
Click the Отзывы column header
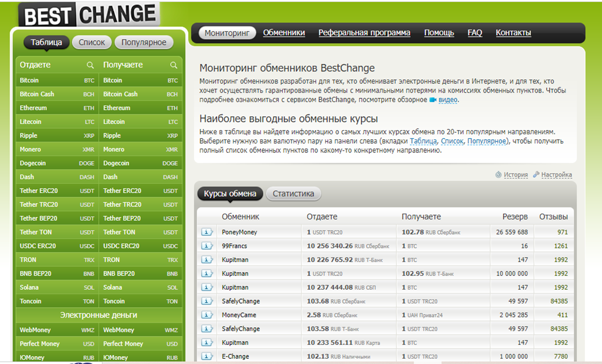553,217
